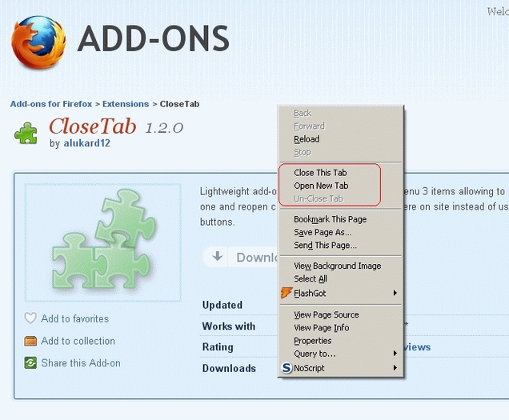509x420 pixels.
Task: Open the NoScript menu entry
Action: tap(340, 368)
